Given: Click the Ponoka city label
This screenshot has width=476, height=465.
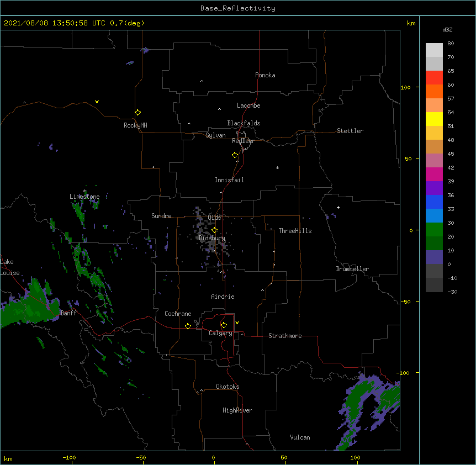Looking at the screenshot, I should pyautogui.click(x=265, y=75).
